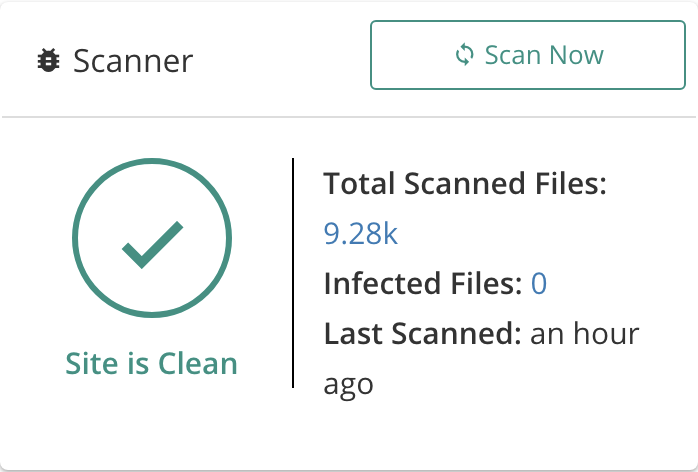Click the word 'Files' after Total Scanned
Screen dimensions: 698x472
click(571, 183)
